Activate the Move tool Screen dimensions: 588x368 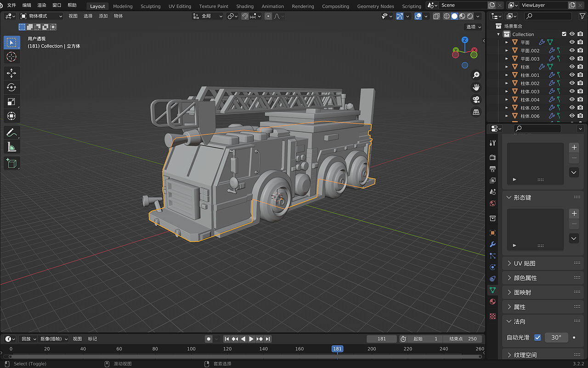pos(11,73)
